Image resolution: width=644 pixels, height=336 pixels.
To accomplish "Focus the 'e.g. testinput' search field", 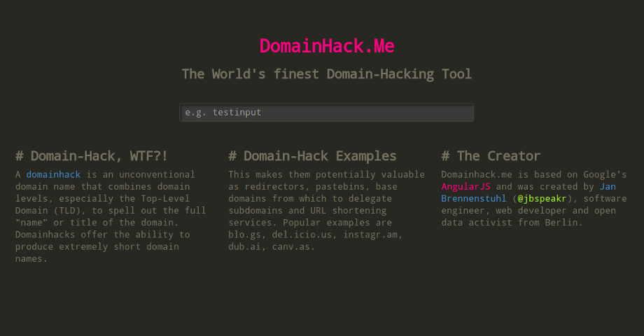I will (x=327, y=113).
